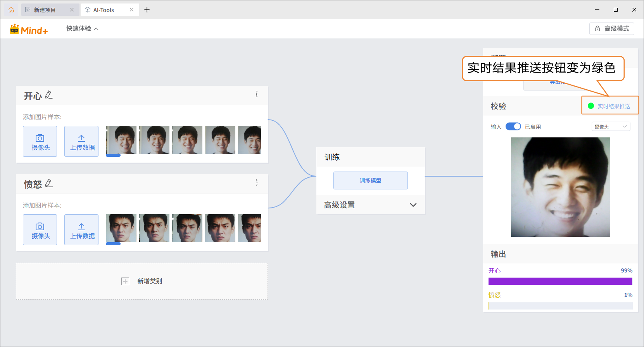Open three-dot menu of 愤怒 class

(x=256, y=182)
